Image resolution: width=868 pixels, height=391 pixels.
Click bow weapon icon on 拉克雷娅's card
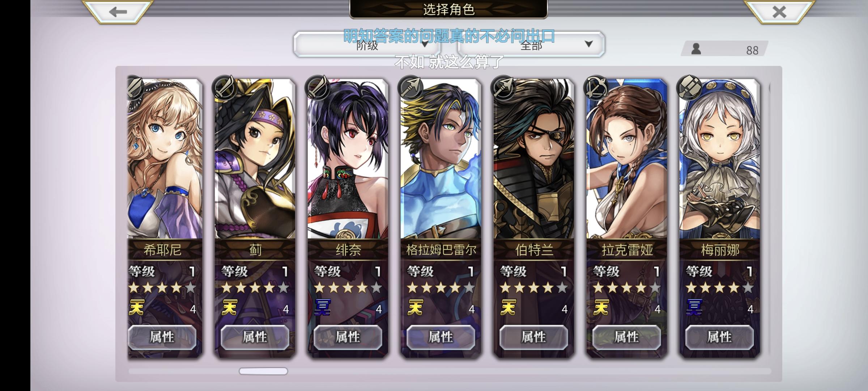[x=596, y=87]
